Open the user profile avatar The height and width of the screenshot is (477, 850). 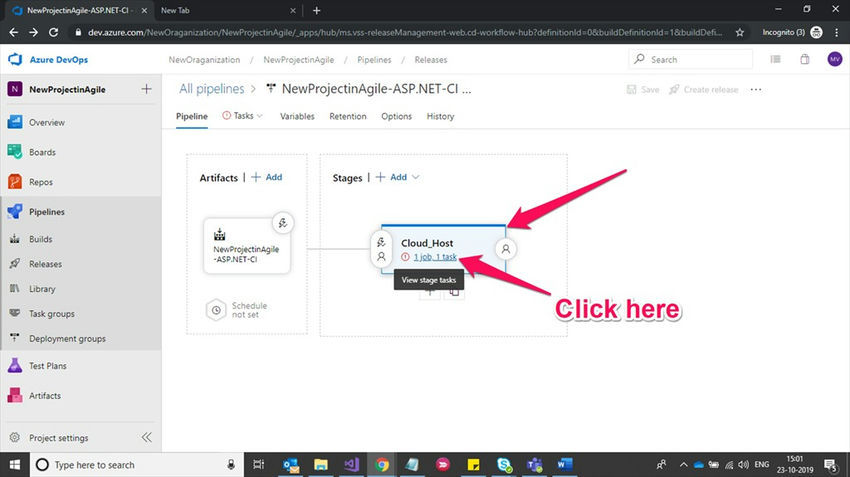point(835,59)
